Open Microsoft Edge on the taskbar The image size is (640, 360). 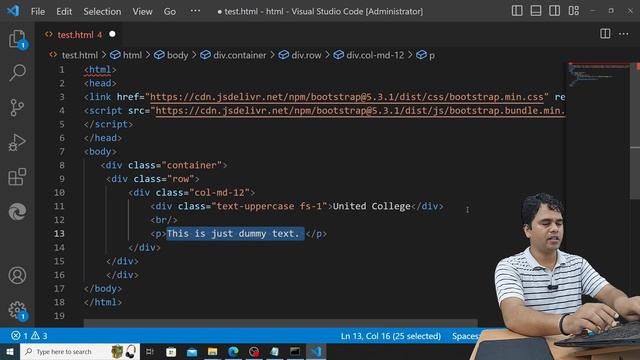coord(233,351)
